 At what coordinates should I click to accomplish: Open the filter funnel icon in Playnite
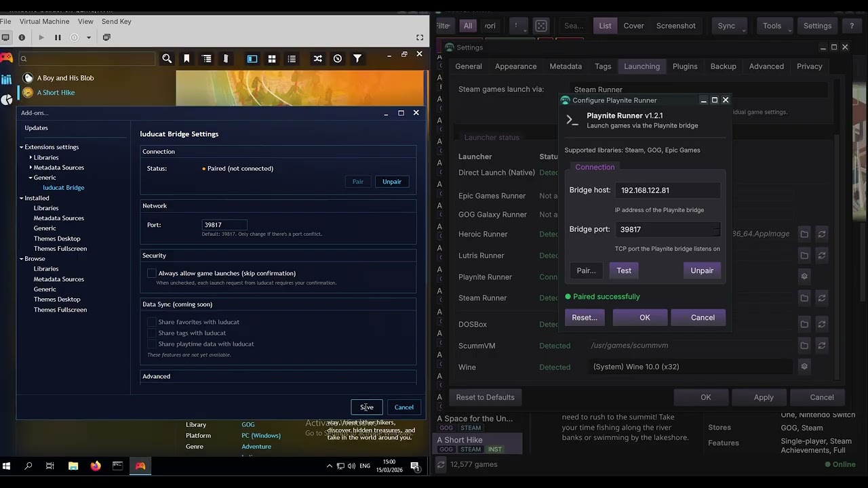tap(357, 59)
